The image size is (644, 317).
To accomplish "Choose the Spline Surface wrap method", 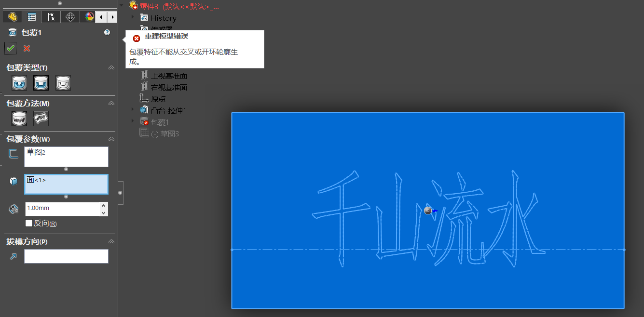I will coord(41,119).
